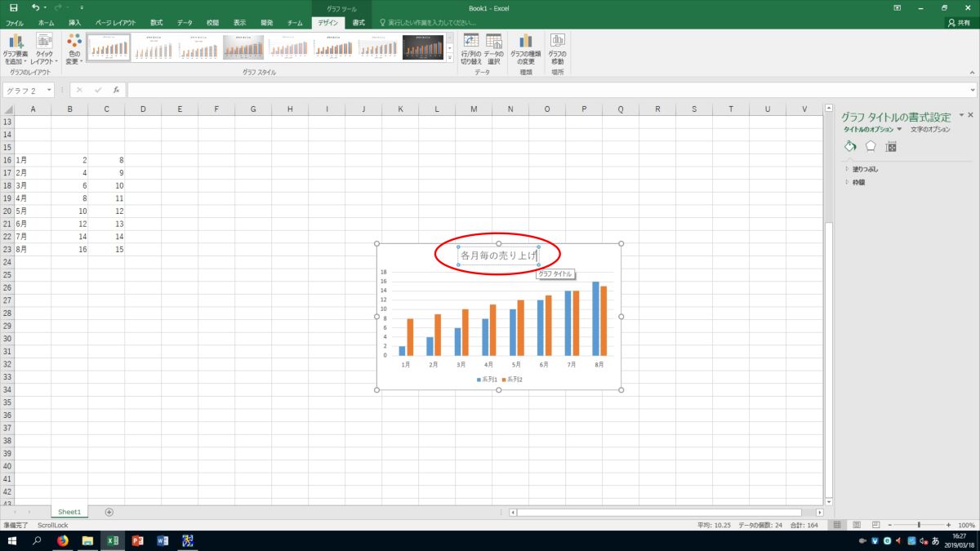Undo the last action
The image size is (980, 551).
[x=36, y=7]
